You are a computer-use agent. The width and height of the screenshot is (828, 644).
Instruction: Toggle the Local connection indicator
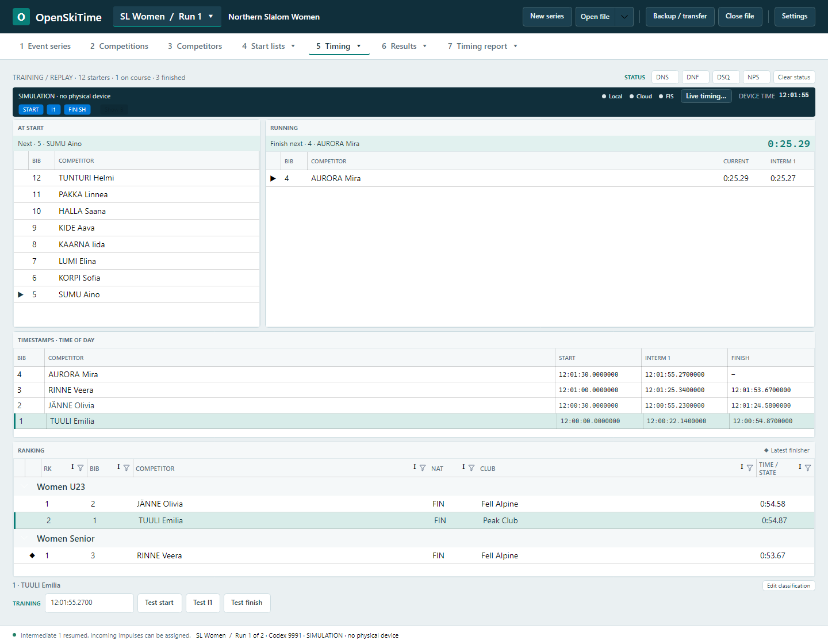click(612, 97)
